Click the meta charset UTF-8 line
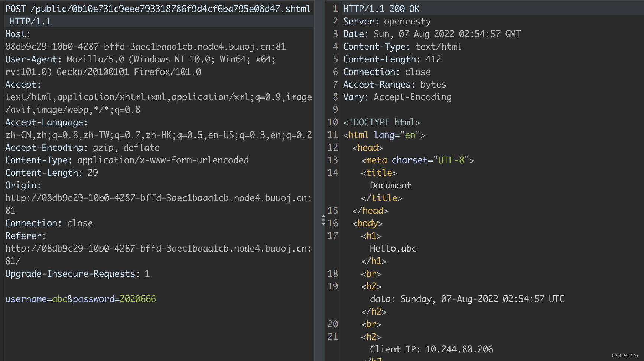Screen dimensions: 644x361 tap(417, 160)
